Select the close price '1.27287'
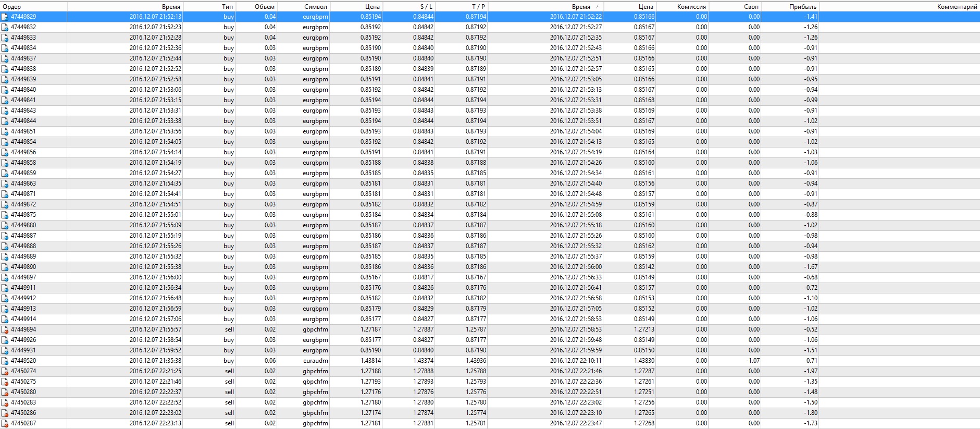This screenshot has width=980, height=429. pyautogui.click(x=644, y=371)
